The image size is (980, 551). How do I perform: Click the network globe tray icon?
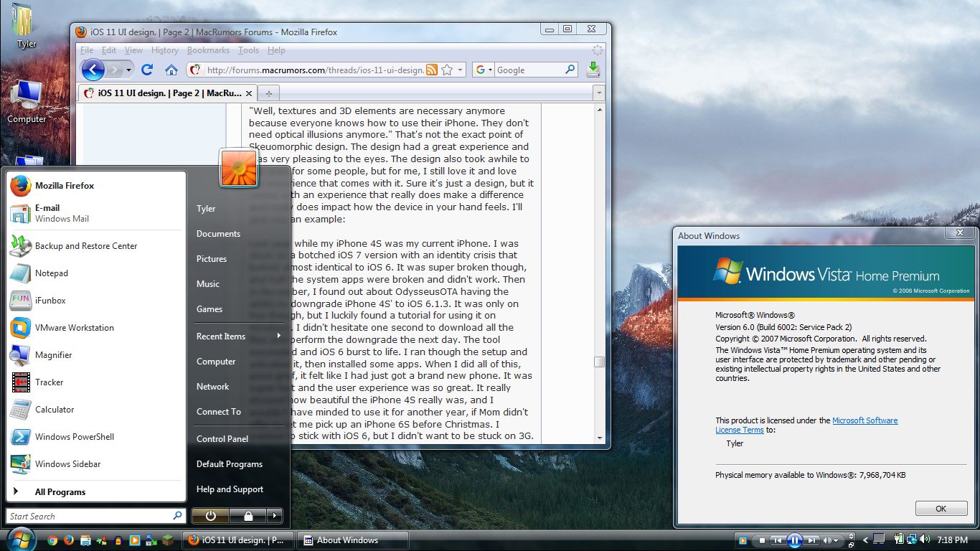[x=912, y=540]
